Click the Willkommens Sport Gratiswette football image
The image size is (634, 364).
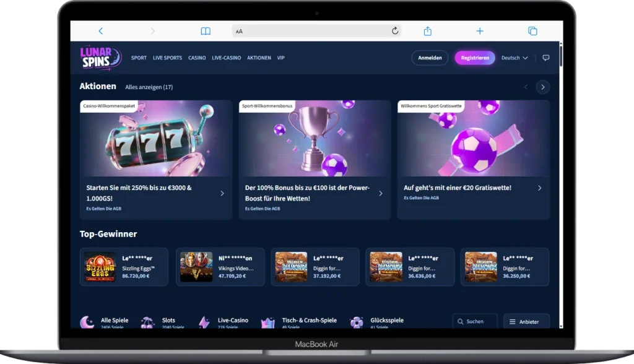click(474, 138)
